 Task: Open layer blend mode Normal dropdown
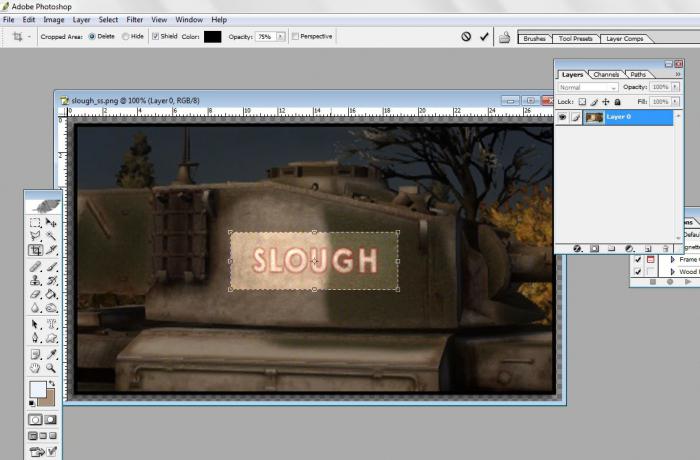588,88
